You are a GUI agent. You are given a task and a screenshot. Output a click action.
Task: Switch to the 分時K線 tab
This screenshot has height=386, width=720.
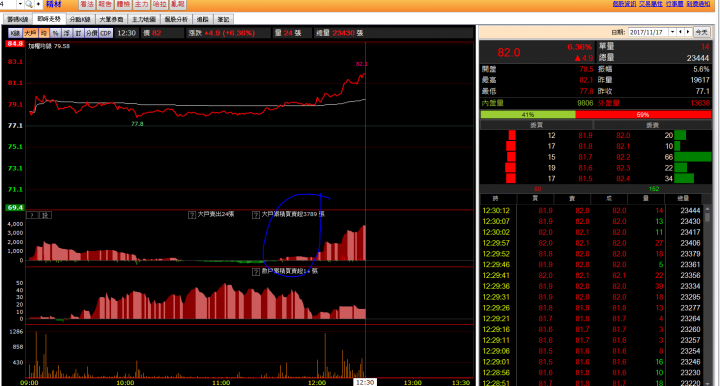(x=80, y=19)
